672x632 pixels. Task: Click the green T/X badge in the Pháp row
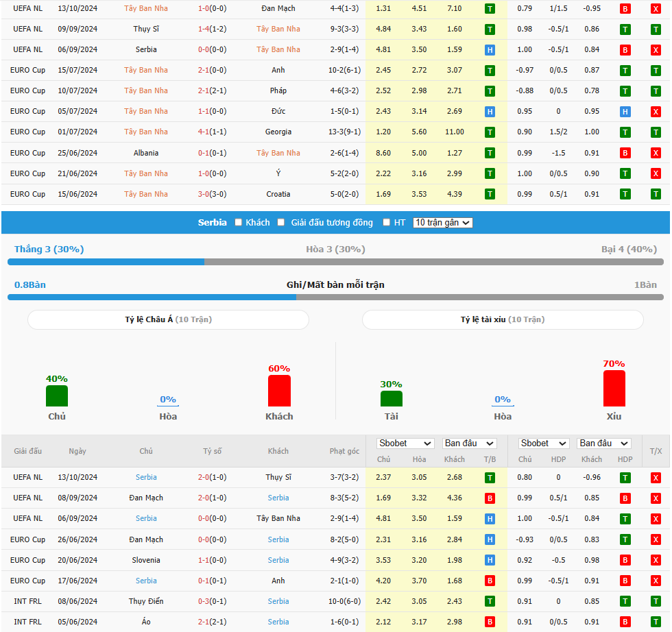pos(656,91)
